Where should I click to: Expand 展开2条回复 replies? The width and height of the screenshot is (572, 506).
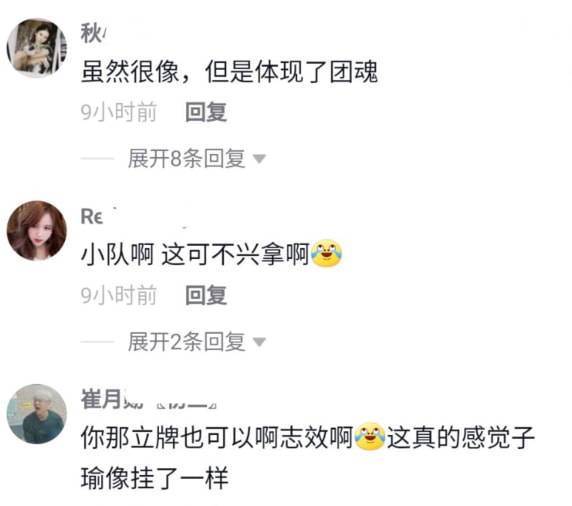[186, 342]
